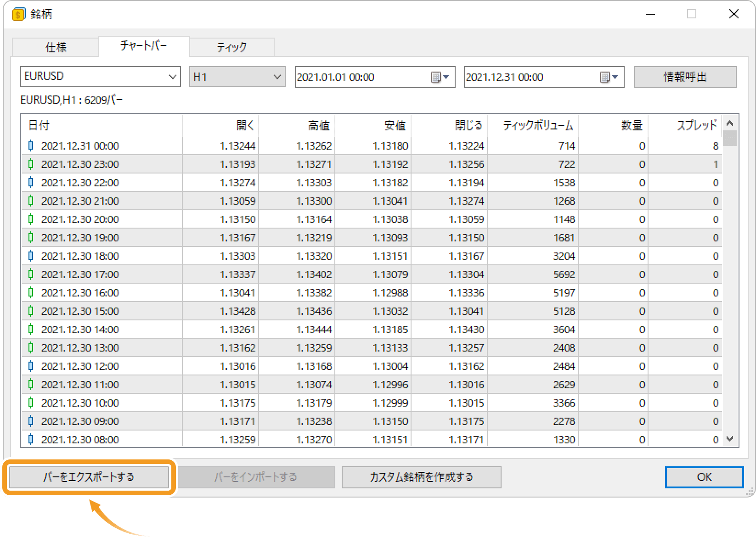Select open price 1.13193
This screenshot has width=756, height=537.
[238, 164]
